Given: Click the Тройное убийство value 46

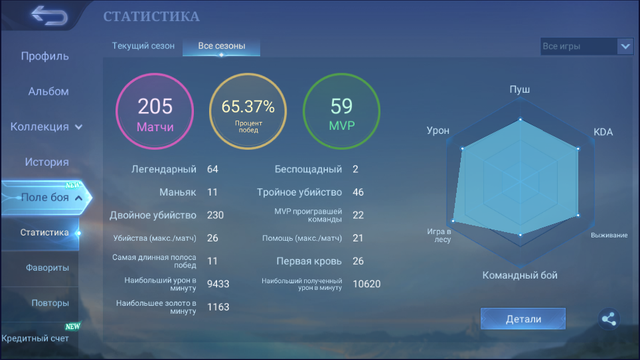Looking at the screenshot, I should point(358,192).
